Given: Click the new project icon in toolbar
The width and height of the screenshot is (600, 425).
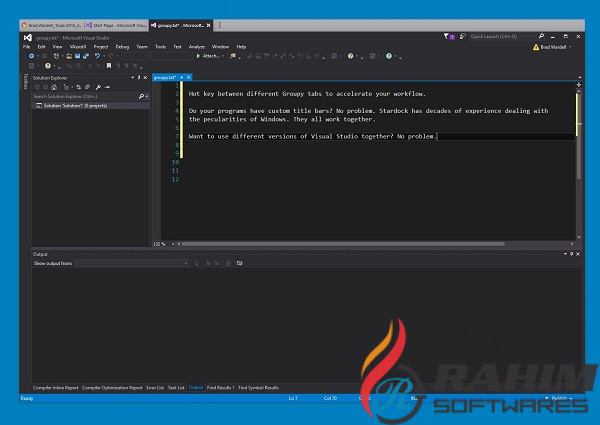Looking at the screenshot, I should [x=56, y=56].
